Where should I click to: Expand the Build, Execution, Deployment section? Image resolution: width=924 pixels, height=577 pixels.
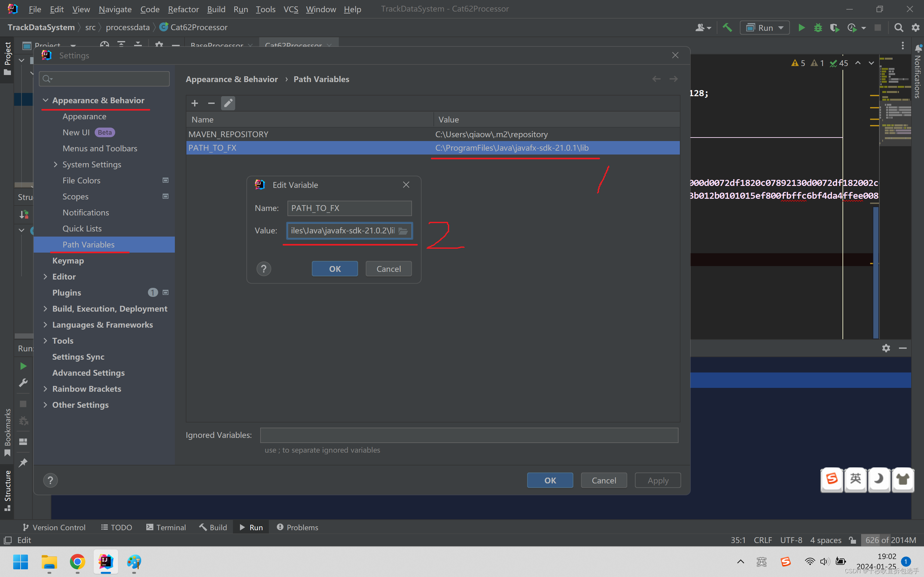click(46, 308)
